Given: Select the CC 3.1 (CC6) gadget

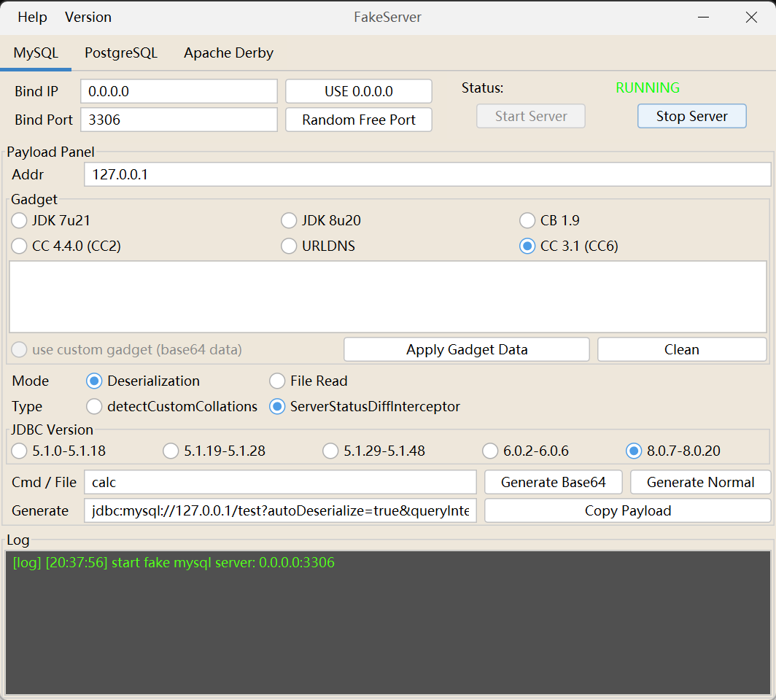Looking at the screenshot, I should click(x=569, y=246).
